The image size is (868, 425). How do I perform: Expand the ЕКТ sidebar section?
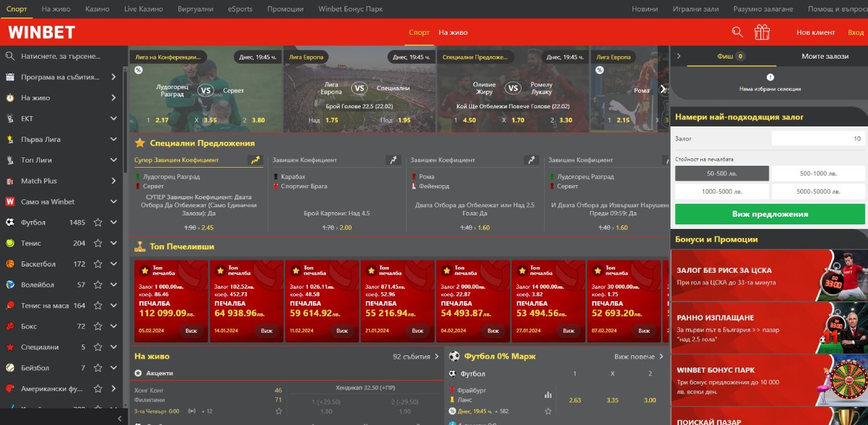[x=114, y=119]
